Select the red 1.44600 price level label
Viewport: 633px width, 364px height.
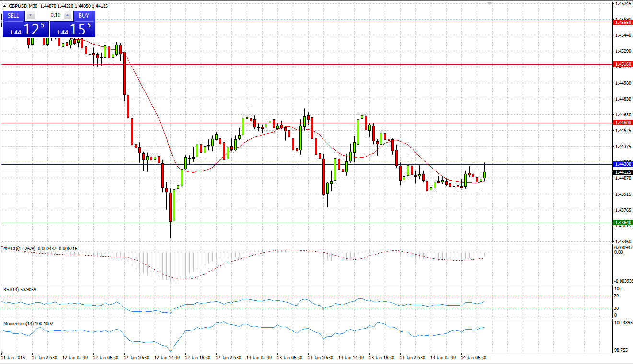(623, 123)
